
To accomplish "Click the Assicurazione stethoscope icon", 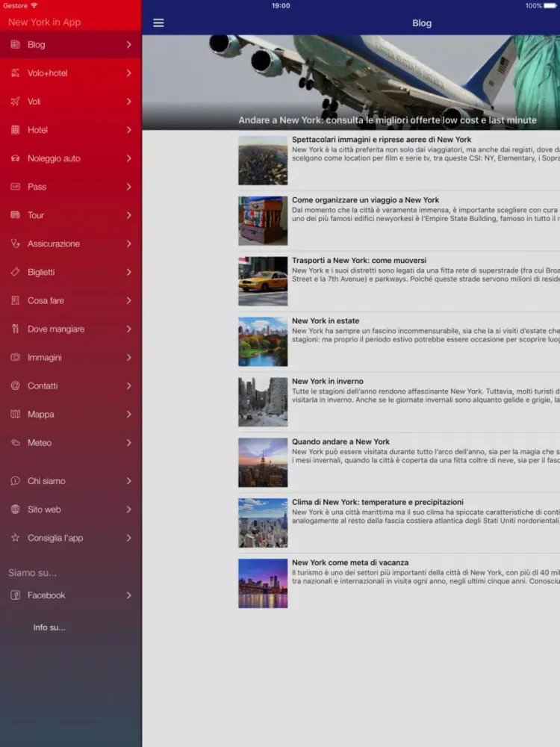I will pos(15,244).
